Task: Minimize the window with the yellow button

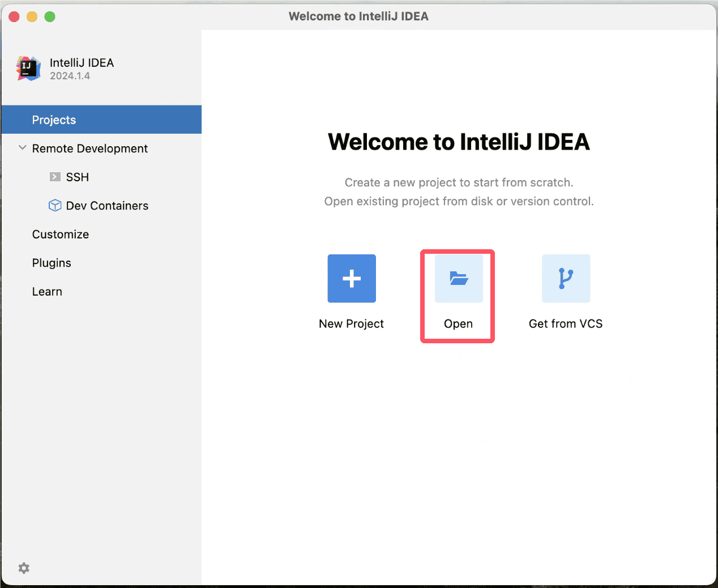Action: [x=32, y=16]
